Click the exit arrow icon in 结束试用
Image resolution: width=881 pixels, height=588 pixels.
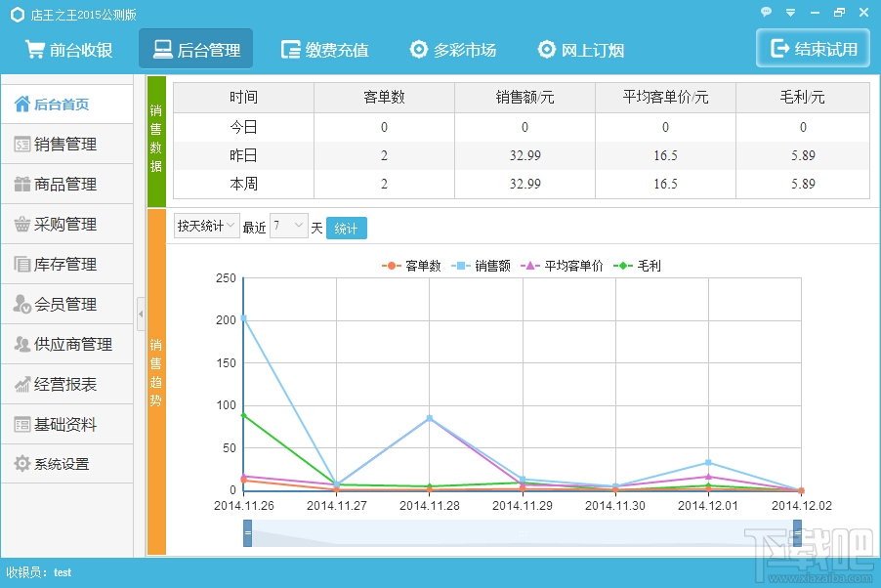[779, 48]
